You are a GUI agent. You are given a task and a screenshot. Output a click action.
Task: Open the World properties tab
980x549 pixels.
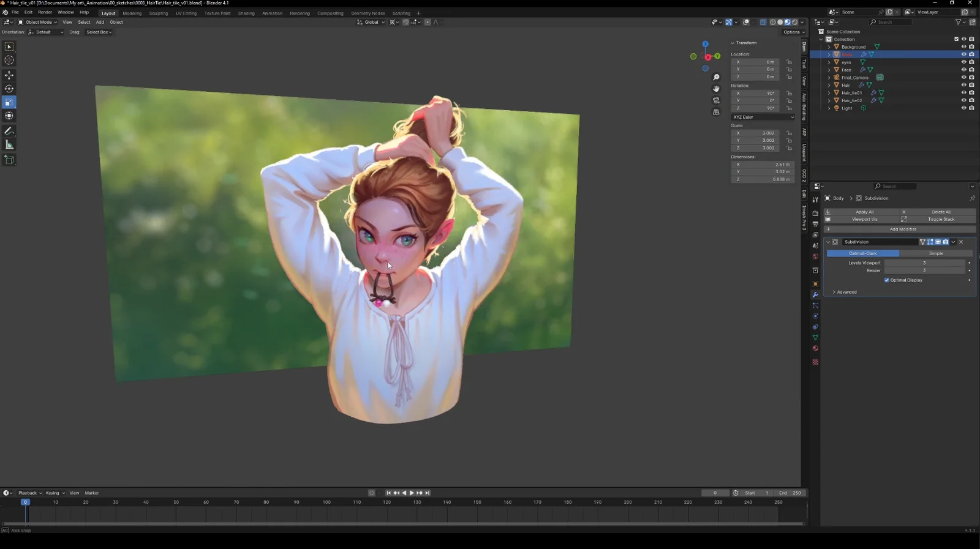tap(815, 256)
